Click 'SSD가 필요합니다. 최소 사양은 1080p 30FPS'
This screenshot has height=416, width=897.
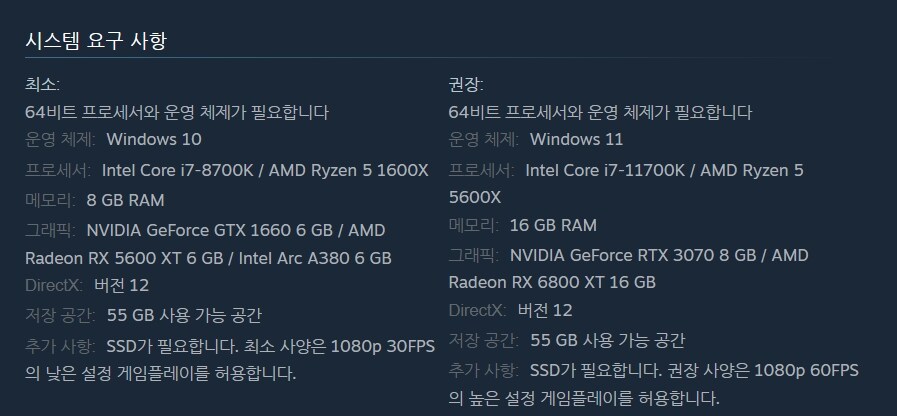tap(271, 347)
